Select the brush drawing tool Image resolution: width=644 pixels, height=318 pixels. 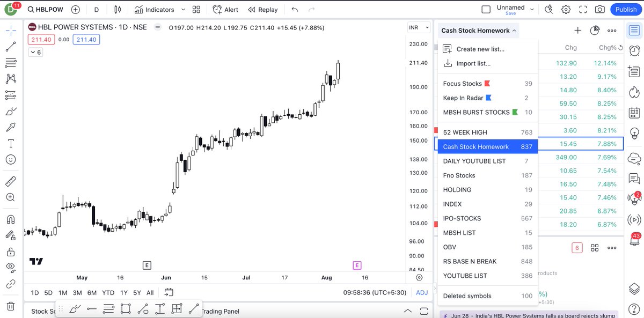11,112
